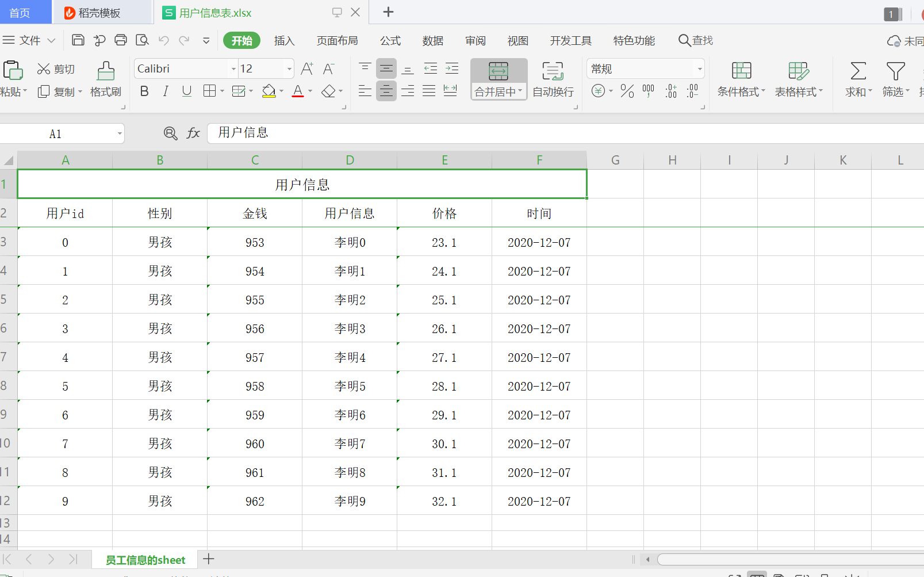Apply bold formatting
This screenshot has width=924, height=577.
coord(144,91)
